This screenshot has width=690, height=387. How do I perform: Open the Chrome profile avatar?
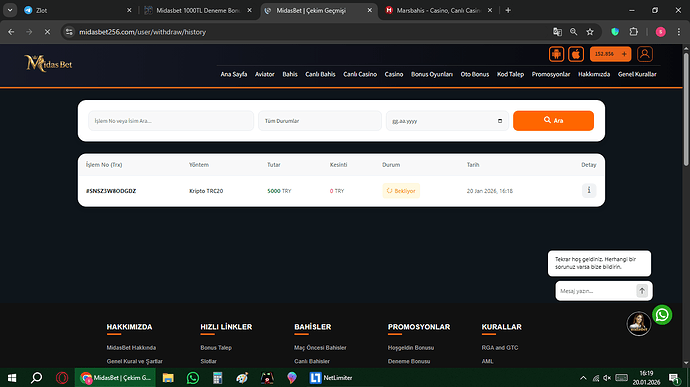[660, 32]
